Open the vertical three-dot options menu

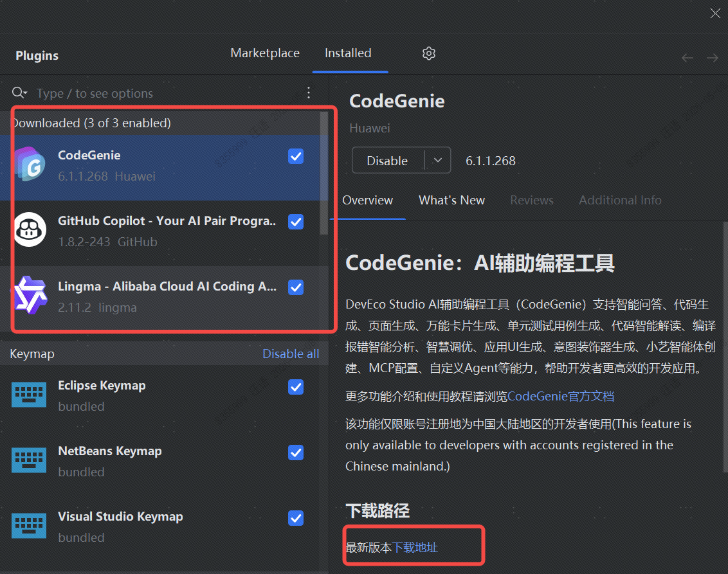pyautogui.click(x=309, y=93)
